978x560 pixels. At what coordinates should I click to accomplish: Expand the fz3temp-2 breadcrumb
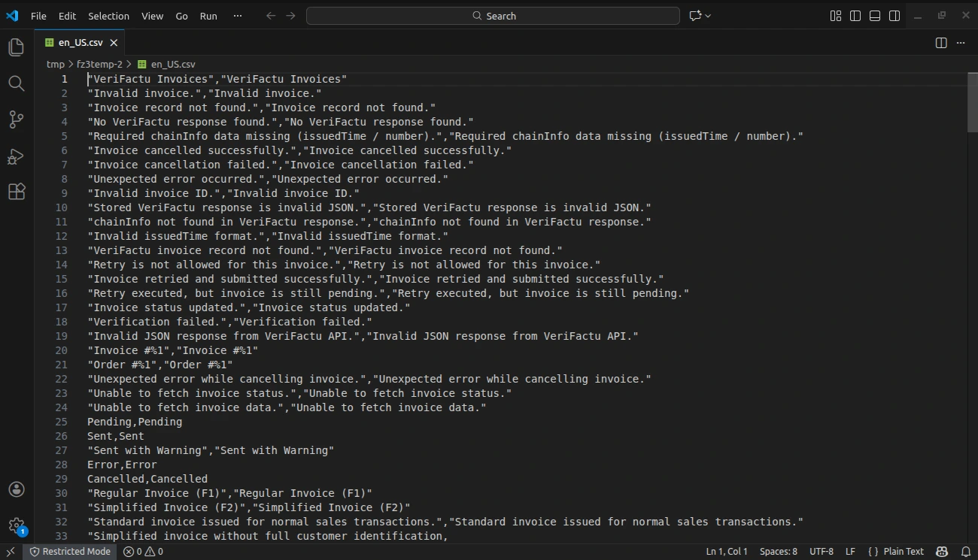coord(98,64)
